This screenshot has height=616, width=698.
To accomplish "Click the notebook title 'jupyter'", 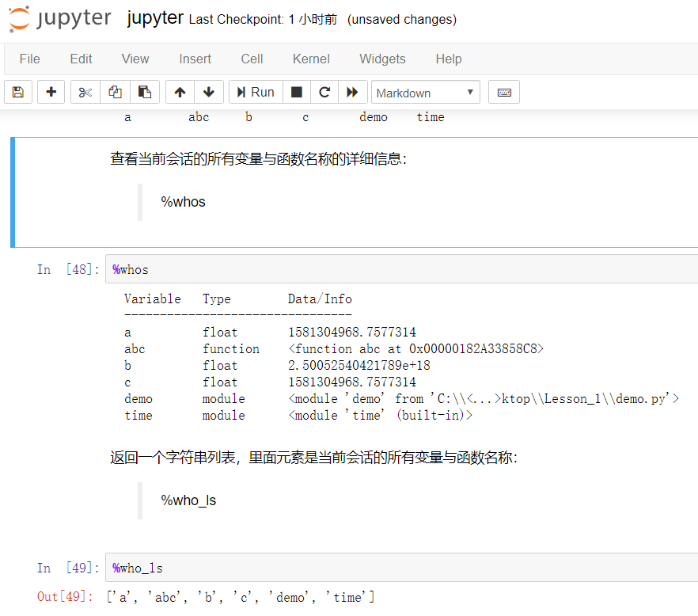I will point(155,18).
